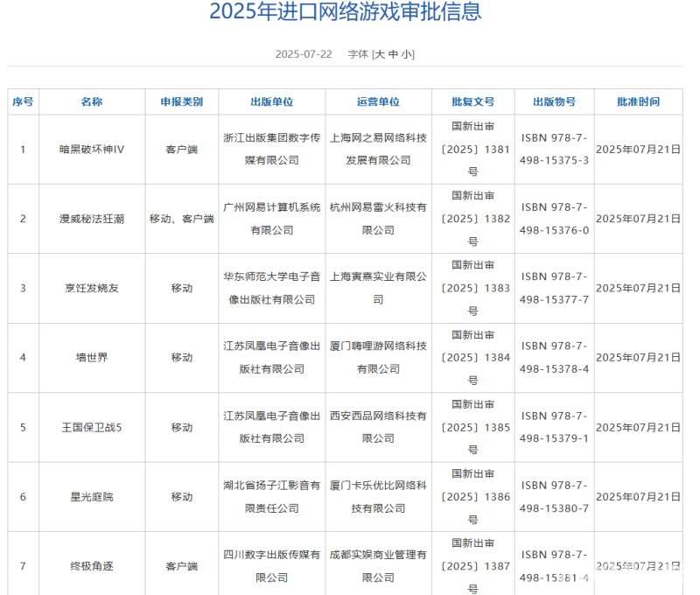Select medium font size 中

[x=393, y=54]
